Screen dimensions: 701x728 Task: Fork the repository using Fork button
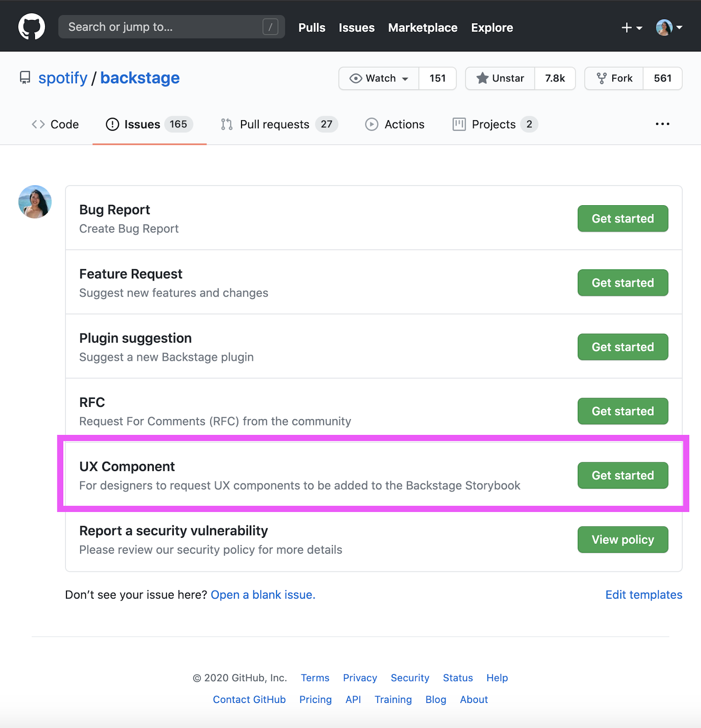pyautogui.click(x=615, y=78)
